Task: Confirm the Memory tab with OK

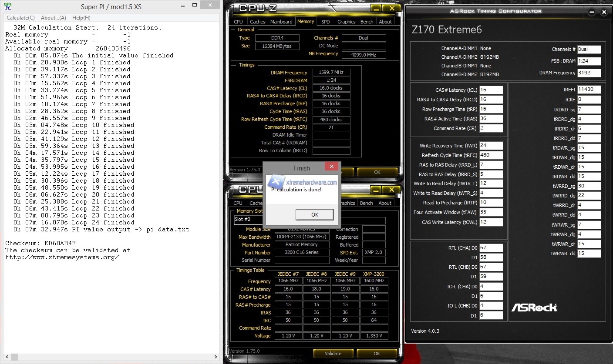Action: [376, 172]
